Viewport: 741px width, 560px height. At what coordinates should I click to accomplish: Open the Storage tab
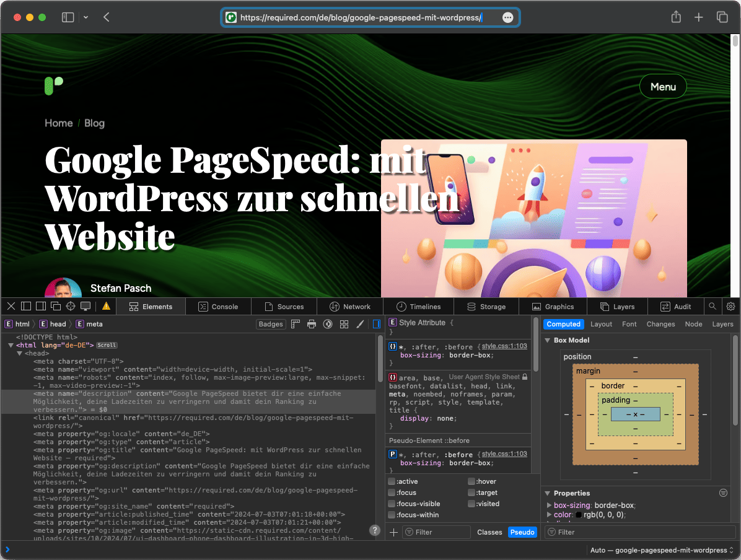tap(486, 306)
